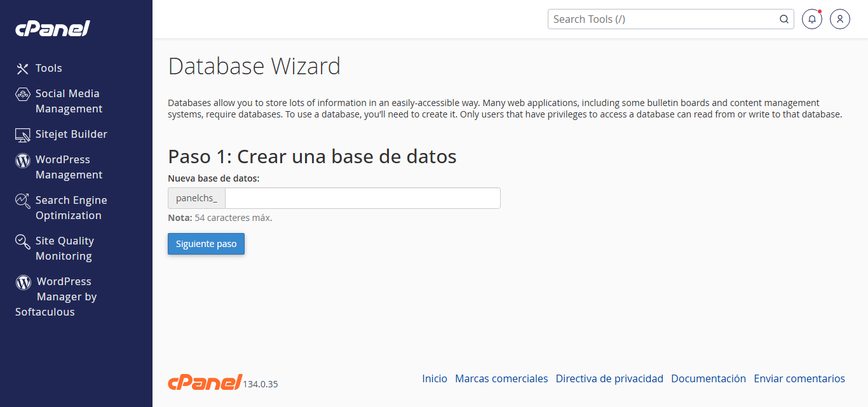Click the WordPress Management logo icon
This screenshot has width=868, height=407.
(23, 160)
